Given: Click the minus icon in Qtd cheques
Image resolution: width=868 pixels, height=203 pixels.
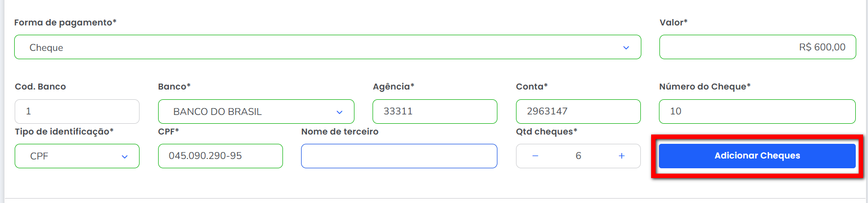Looking at the screenshot, I should coord(535,156).
